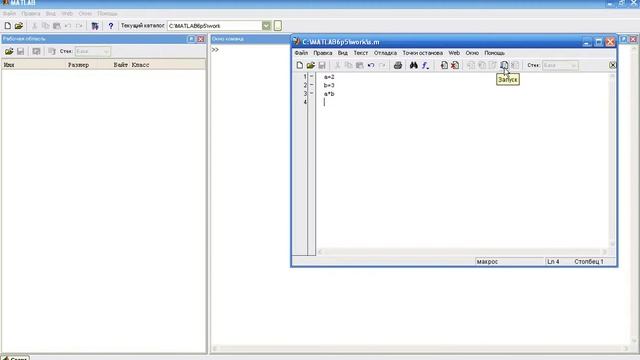Open editor Точки останова menu

click(x=422, y=53)
